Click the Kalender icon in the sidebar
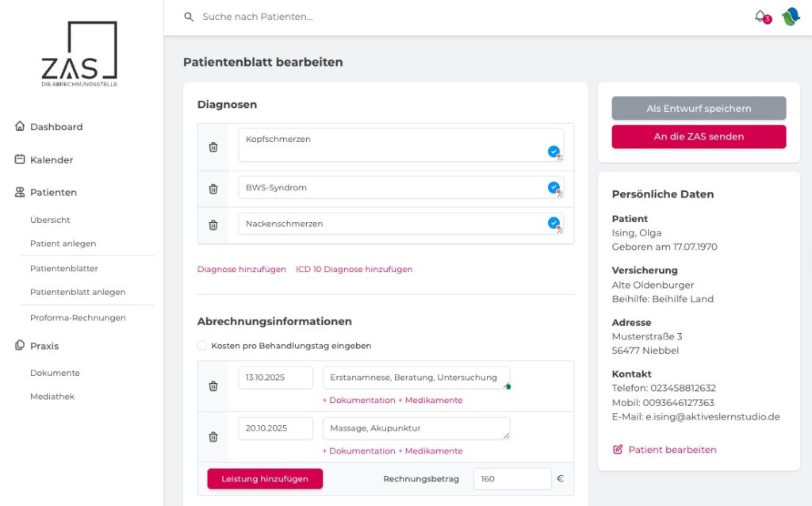The width and height of the screenshot is (812, 506). click(18, 159)
